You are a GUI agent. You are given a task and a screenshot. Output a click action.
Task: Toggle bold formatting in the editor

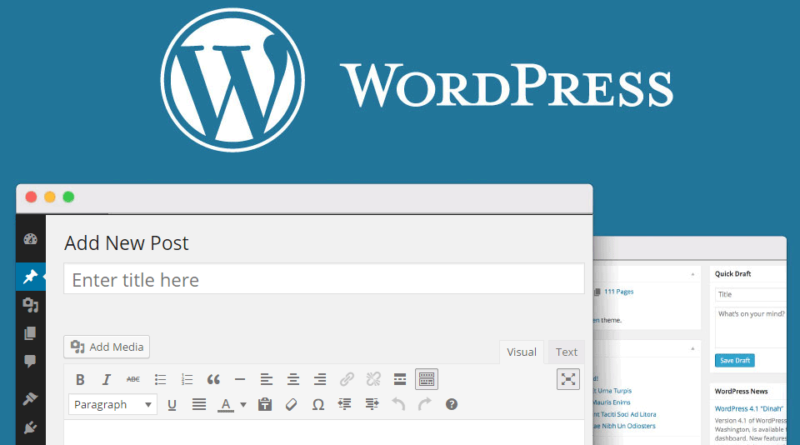[81, 379]
